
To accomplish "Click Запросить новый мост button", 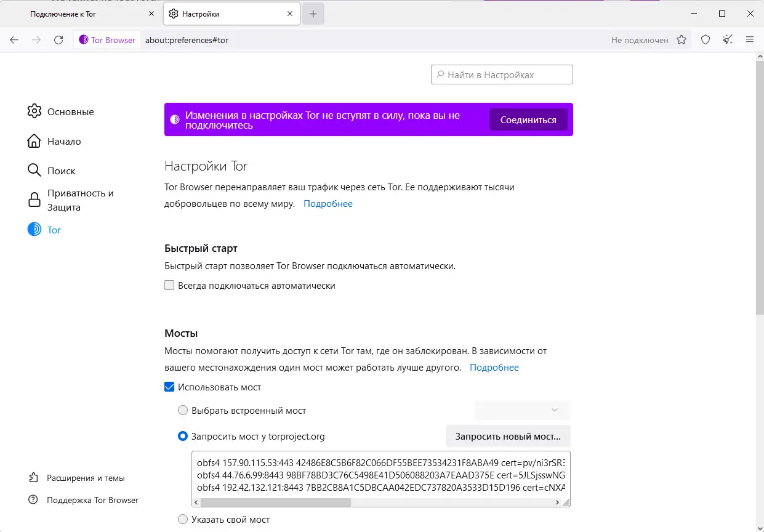I will [x=508, y=436].
